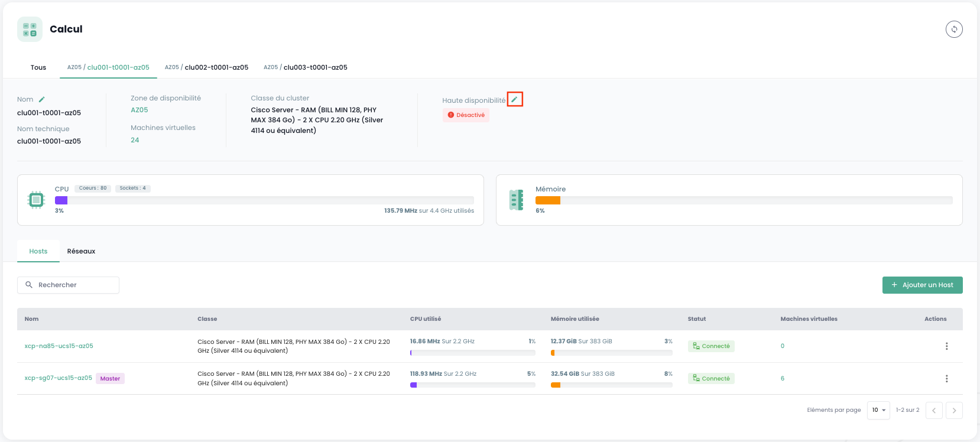Go to previous page of hosts
Image resolution: width=980 pixels, height=442 pixels.
(x=934, y=410)
